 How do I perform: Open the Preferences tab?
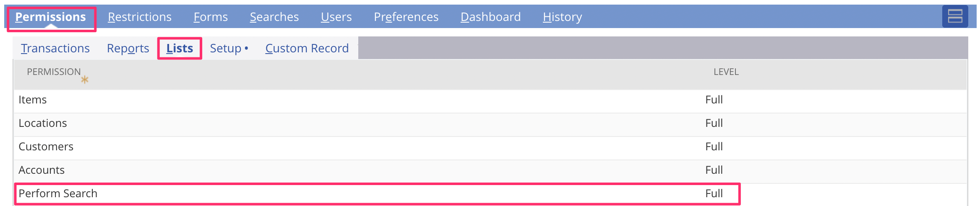click(406, 17)
